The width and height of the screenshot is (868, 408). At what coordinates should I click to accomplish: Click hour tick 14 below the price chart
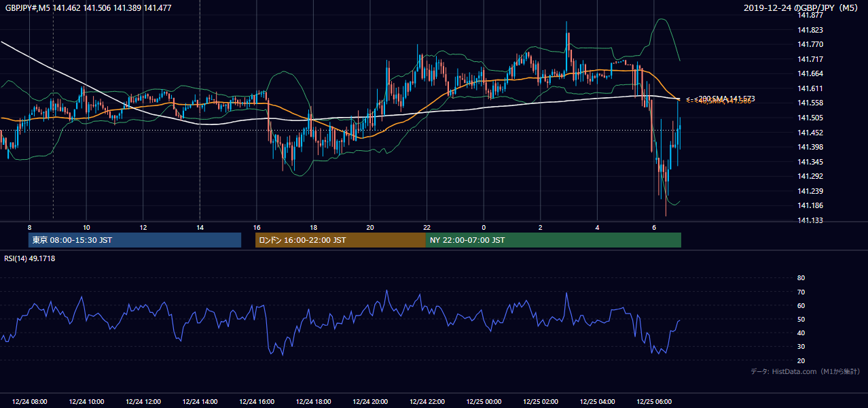click(200, 227)
